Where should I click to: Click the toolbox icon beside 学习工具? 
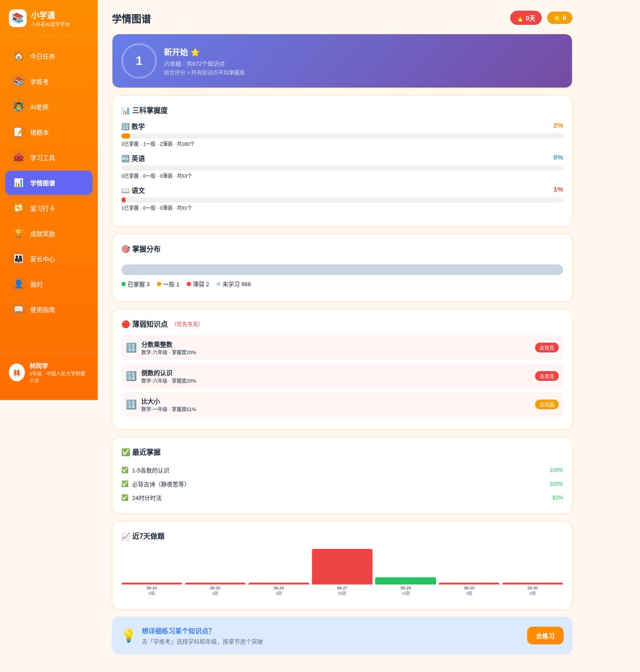[18, 157]
